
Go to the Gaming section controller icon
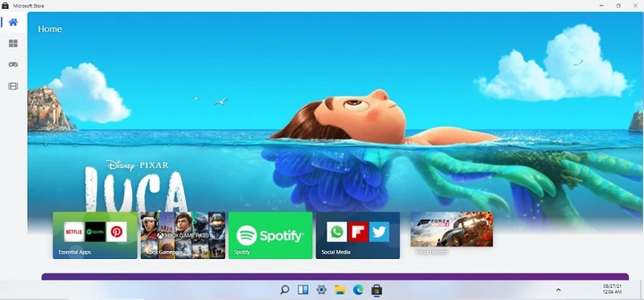point(13,65)
